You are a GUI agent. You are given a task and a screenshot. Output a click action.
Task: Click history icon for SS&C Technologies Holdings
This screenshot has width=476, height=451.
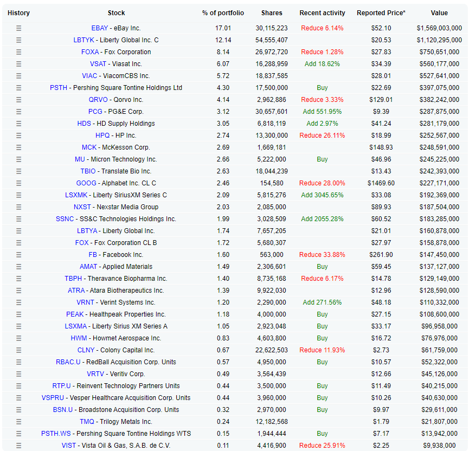pos(19,219)
